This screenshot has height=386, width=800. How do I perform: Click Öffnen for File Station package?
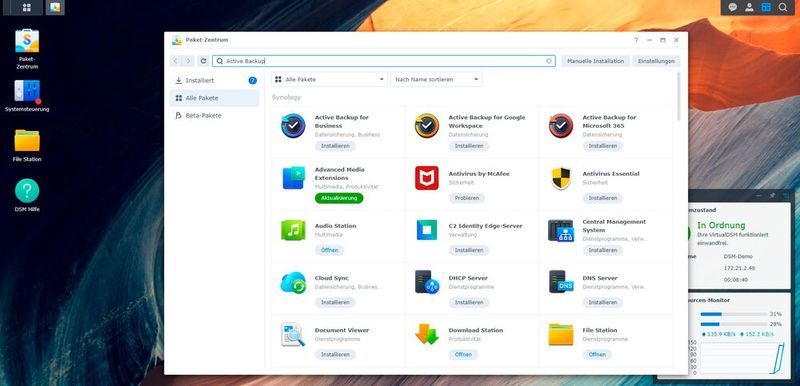click(x=597, y=354)
